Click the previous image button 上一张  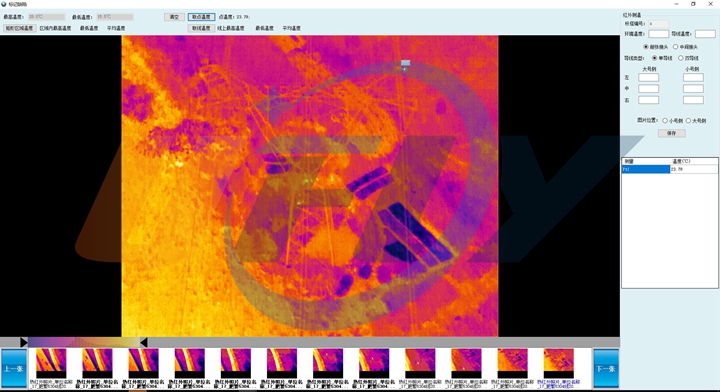tap(14, 368)
